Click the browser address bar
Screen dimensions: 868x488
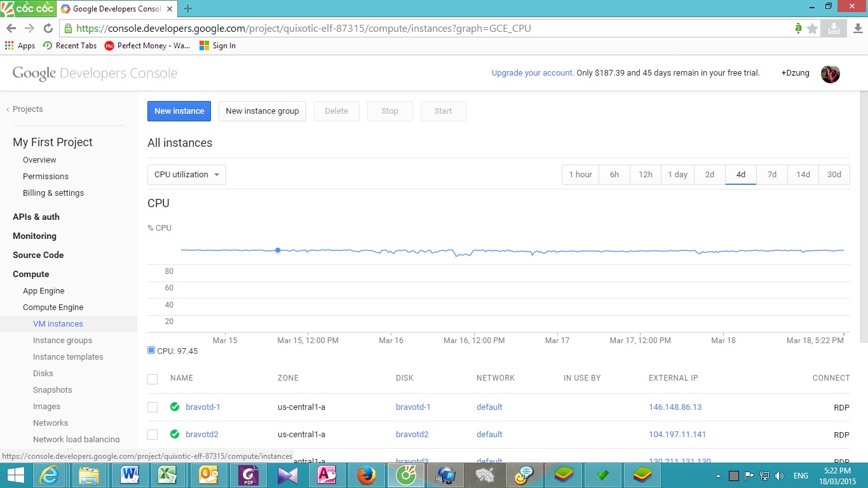tap(426, 29)
